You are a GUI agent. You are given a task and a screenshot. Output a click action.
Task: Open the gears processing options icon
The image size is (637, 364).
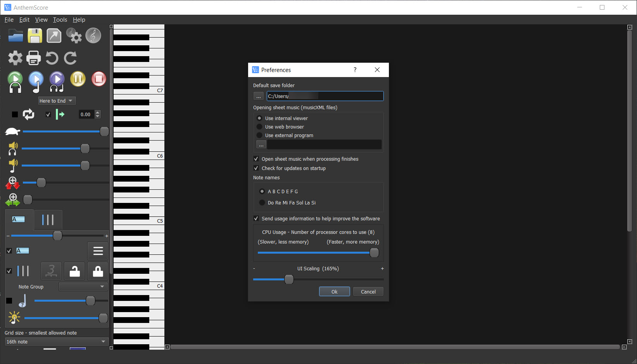click(74, 36)
